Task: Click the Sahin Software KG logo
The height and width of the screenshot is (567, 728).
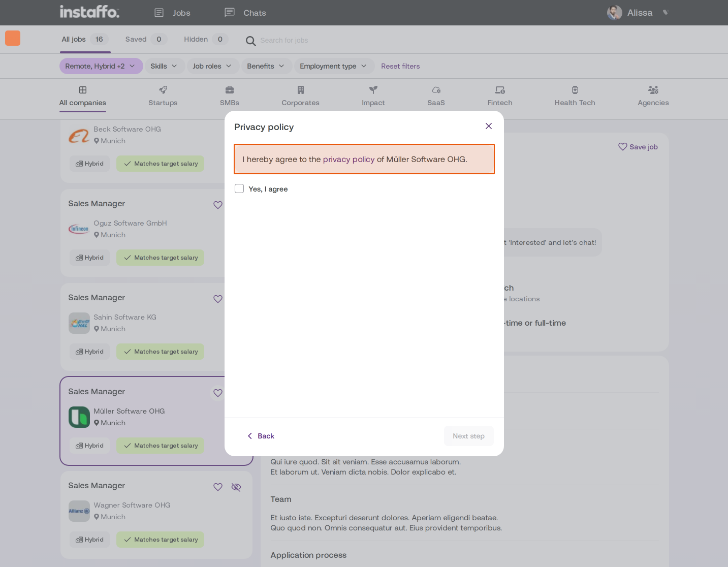Action: pos(79,323)
